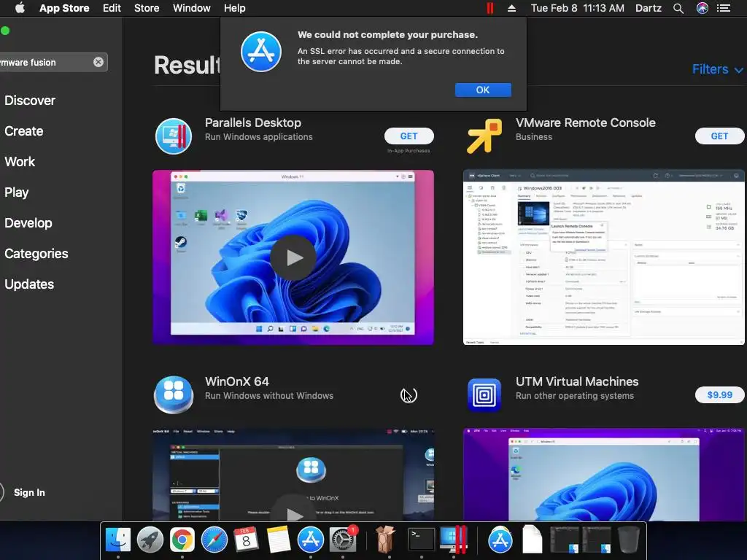Get VMware Remote Console
The image size is (747, 560).
pos(719,136)
